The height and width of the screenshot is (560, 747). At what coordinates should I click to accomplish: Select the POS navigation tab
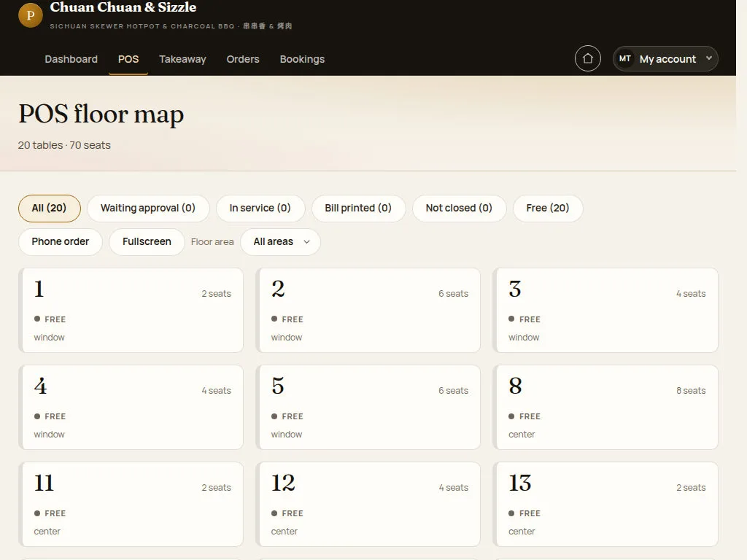point(128,59)
